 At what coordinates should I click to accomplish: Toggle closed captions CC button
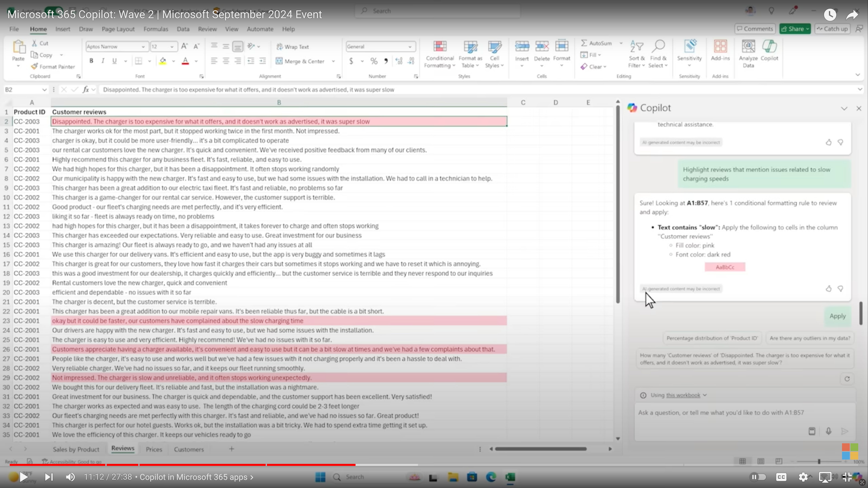click(x=781, y=477)
